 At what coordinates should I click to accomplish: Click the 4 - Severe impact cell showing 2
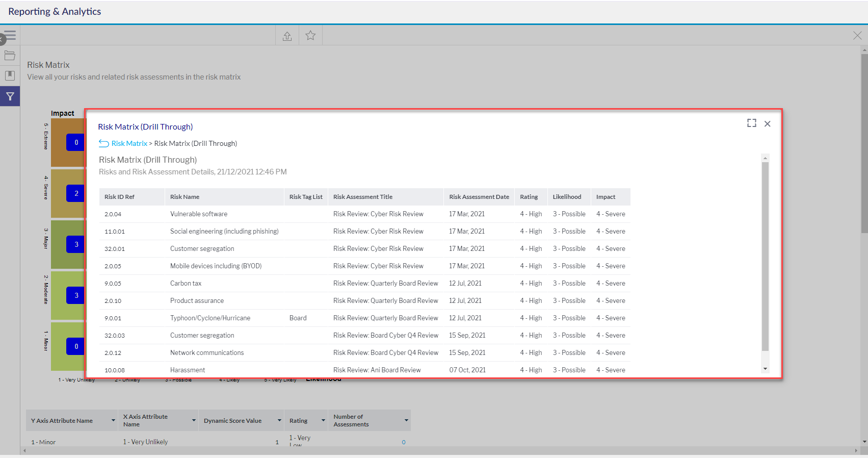point(76,193)
